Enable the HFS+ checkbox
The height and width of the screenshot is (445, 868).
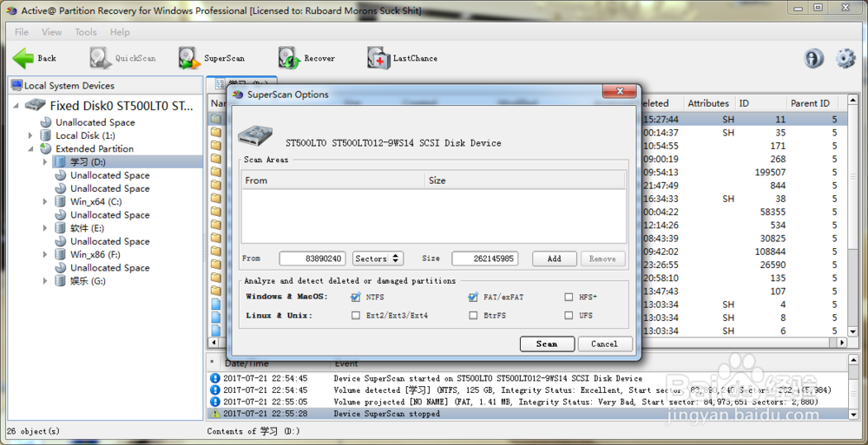(x=569, y=298)
